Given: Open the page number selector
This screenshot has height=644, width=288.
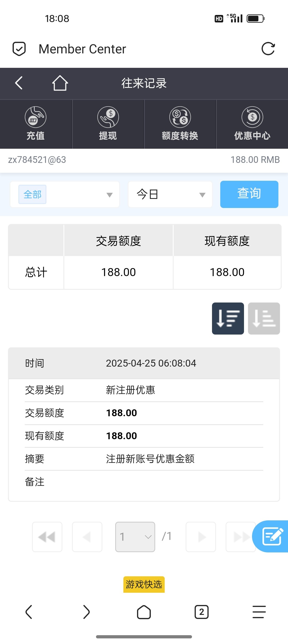Looking at the screenshot, I should (135, 537).
